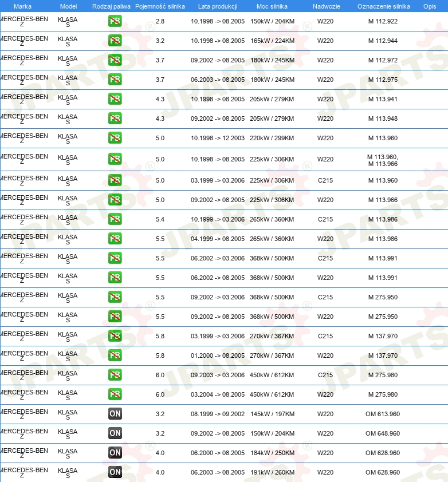Image resolution: width=448 pixels, height=482 pixels.
Task: Select engine code M 112.922
Action: [x=383, y=21]
